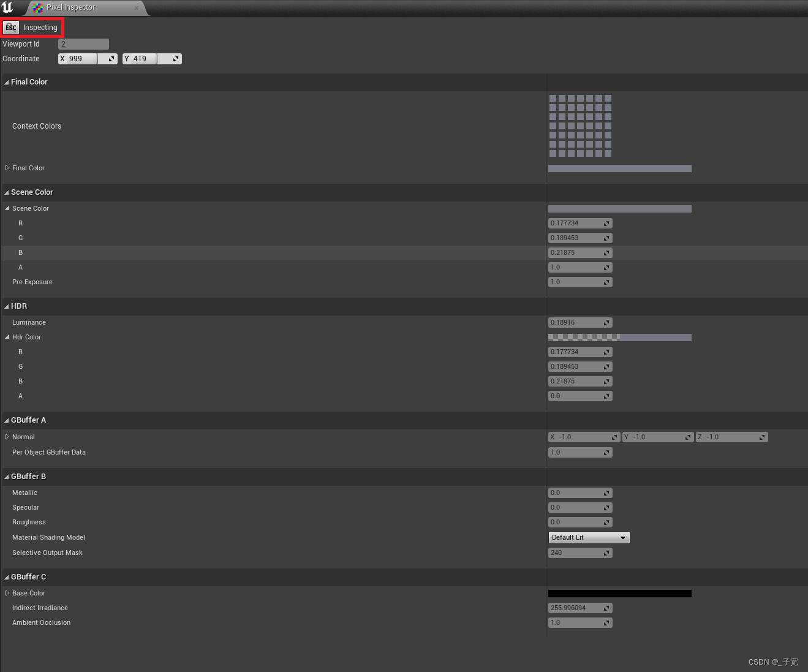Viewport: 808px width, 672px height.
Task: Open the black Base Color swatch
Action: click(619, 594)
